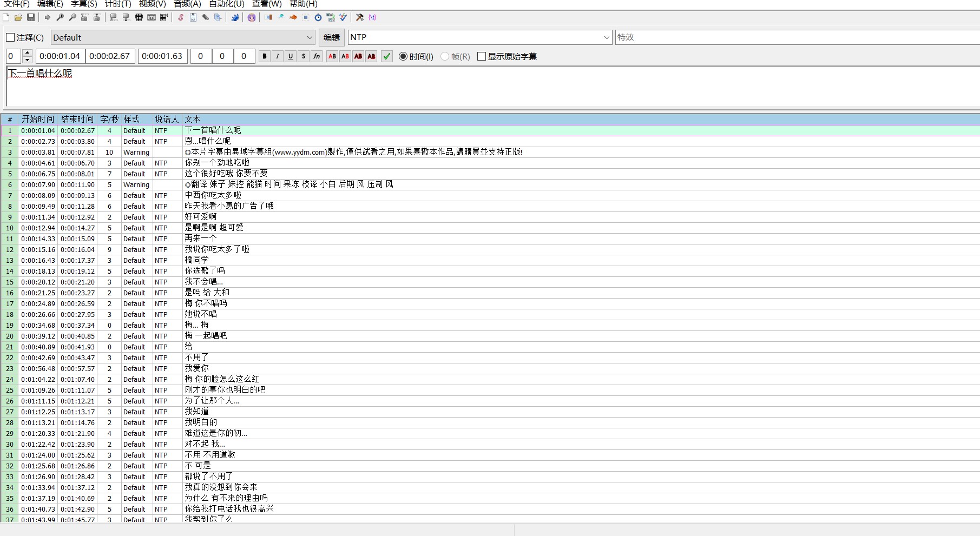Toggle bold formatting B button
This screenshot has width=980, height=536.
[265, 56]
